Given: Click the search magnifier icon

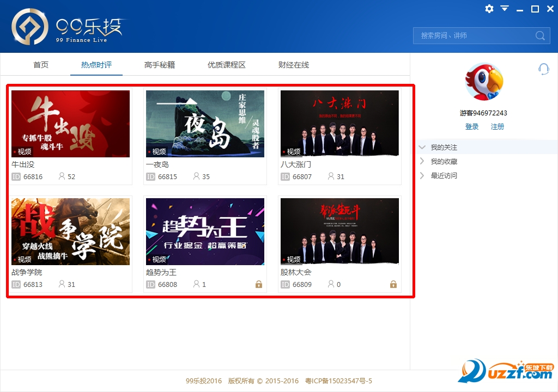Looking at the screenshot, I should tap(540, 35).
